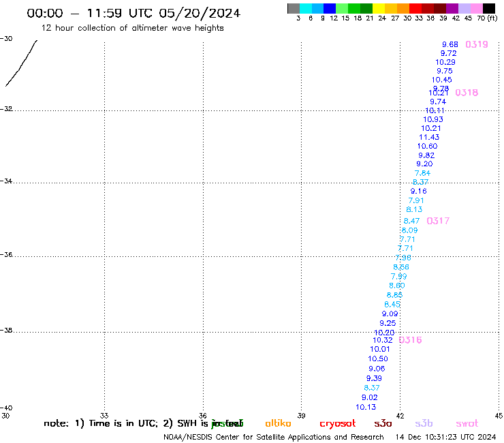Click the pink time marker 0319
The image size is (504, 443).
point(477,44)
